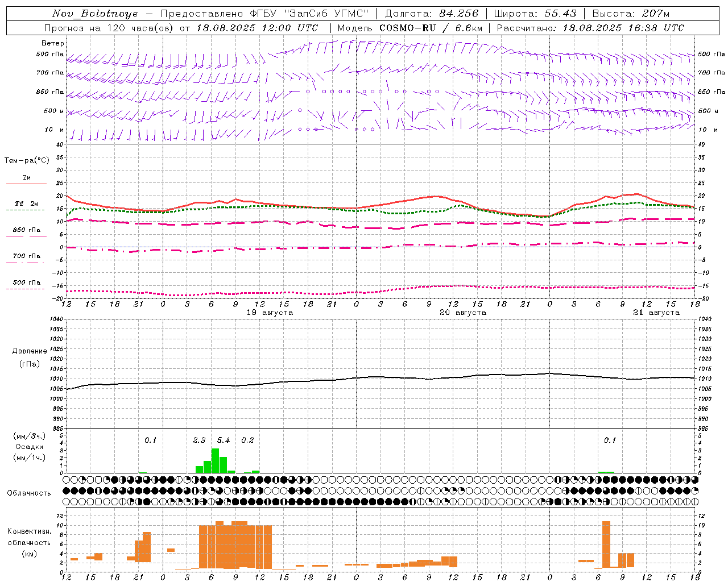Click the Высота: 207м field
The width and height of the screenshot is (728, 582).
pos(631,14)
